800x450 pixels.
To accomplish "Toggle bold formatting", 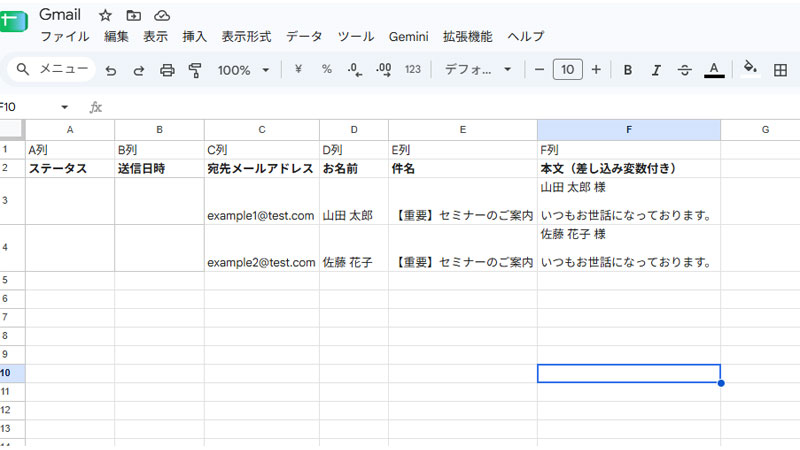I will pos(628,70).
